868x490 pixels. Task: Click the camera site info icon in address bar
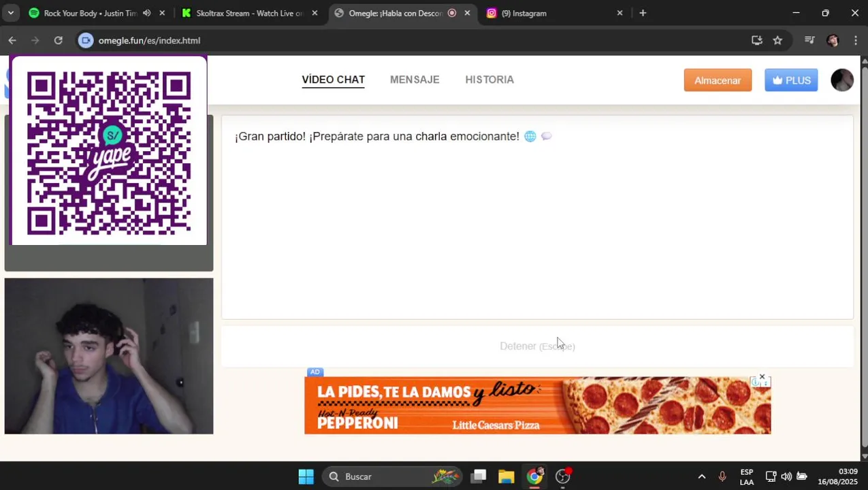click(85, 40)
